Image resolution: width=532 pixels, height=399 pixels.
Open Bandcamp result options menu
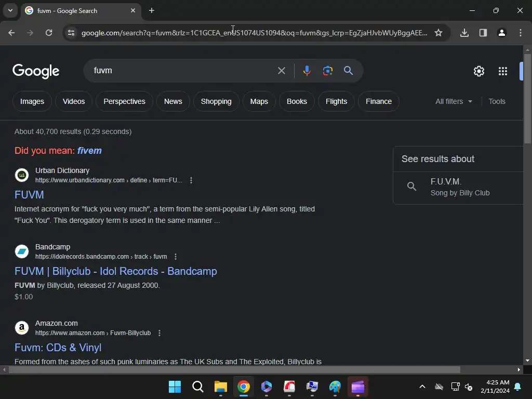(x=176, y=257)
